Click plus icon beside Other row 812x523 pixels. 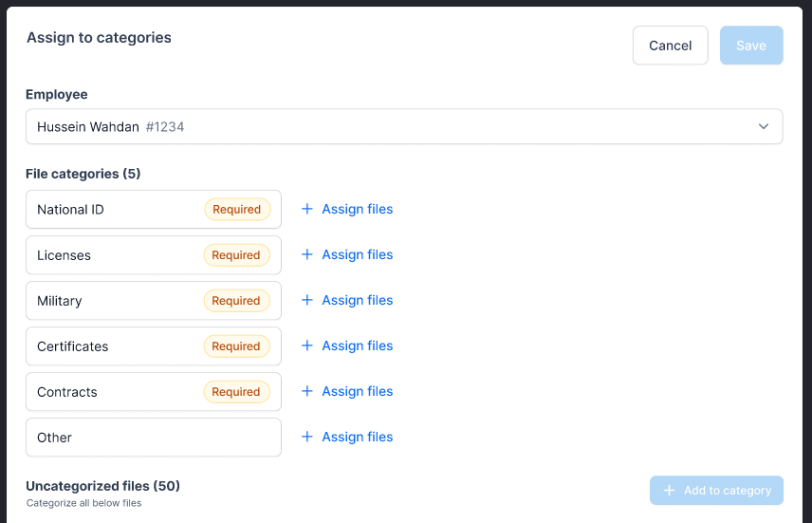(x=306, y=437)
